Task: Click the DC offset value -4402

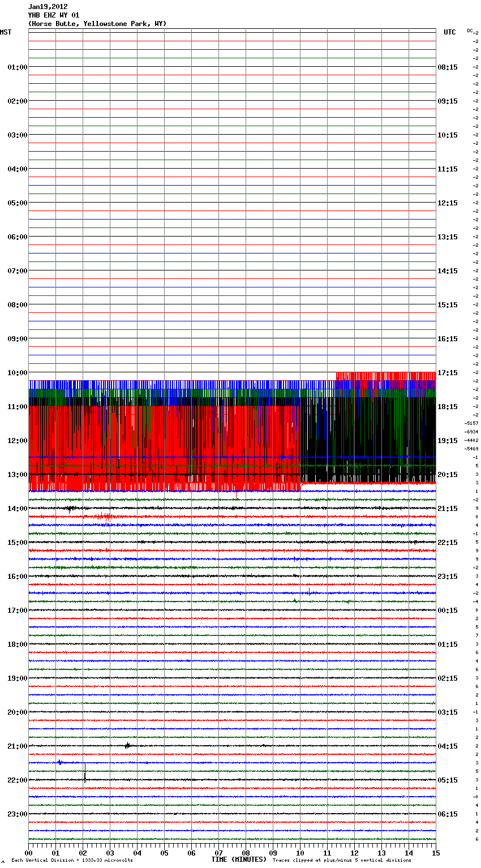Action: coord(471,440)
